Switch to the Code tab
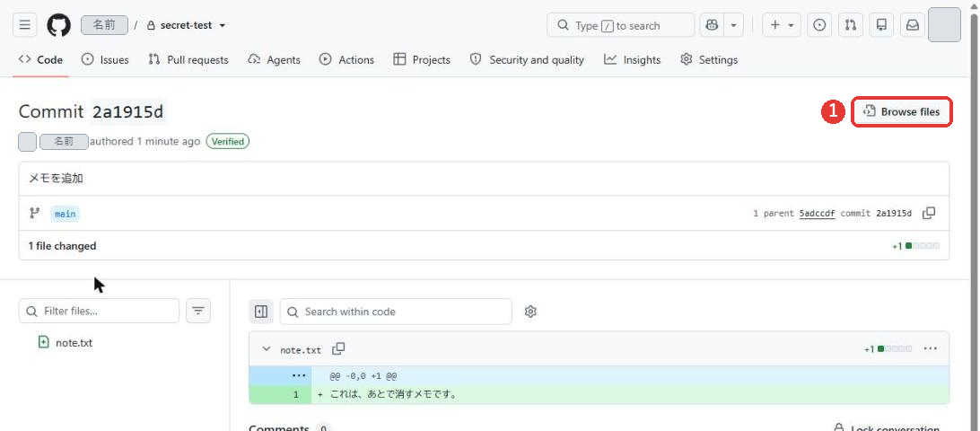Viewport: 980px width, 431px height. click(x=41, y=59)
